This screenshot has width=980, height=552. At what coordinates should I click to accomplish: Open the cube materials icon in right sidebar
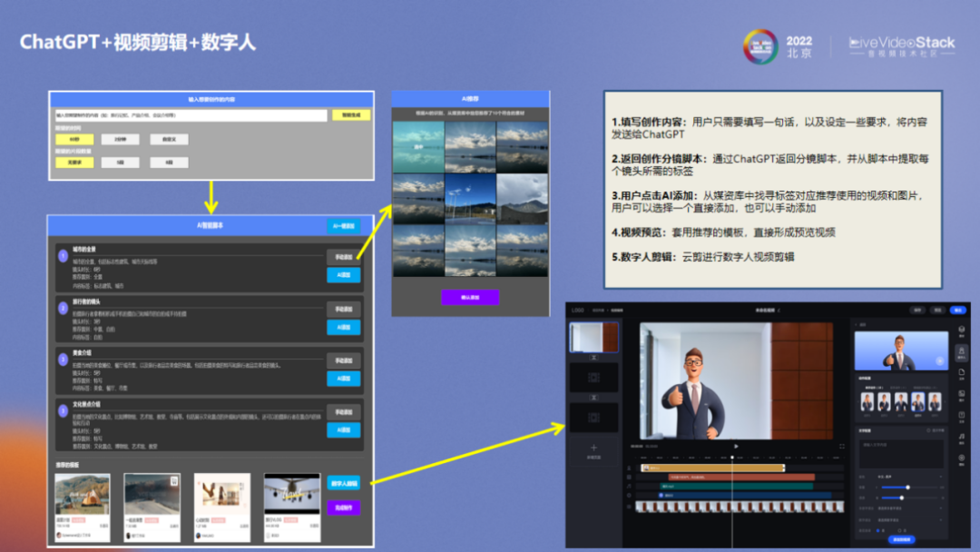(x=961, y=330)
